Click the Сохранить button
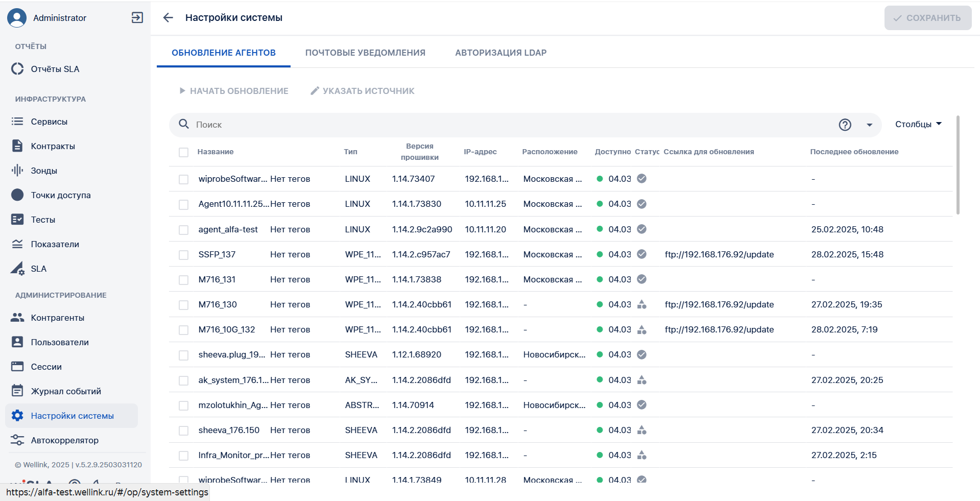Image resolution: width=980 pixels, height=501 pixels. [927, 18]
